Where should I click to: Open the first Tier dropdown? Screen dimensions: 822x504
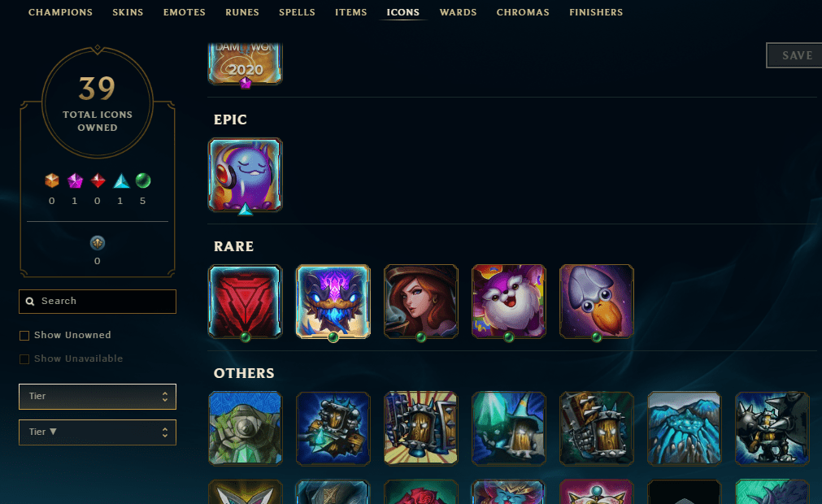coord(98,397)
